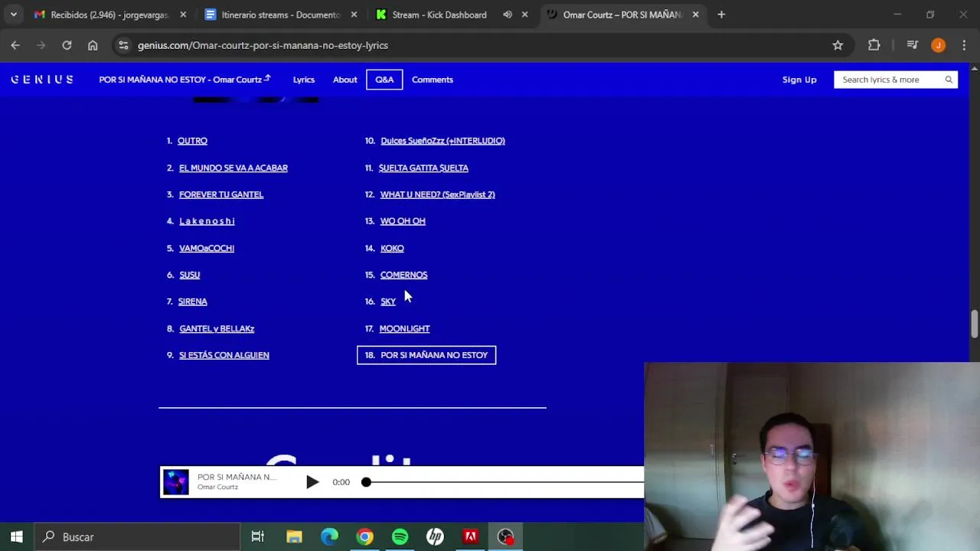Select the Q&A section

point(384,80)
